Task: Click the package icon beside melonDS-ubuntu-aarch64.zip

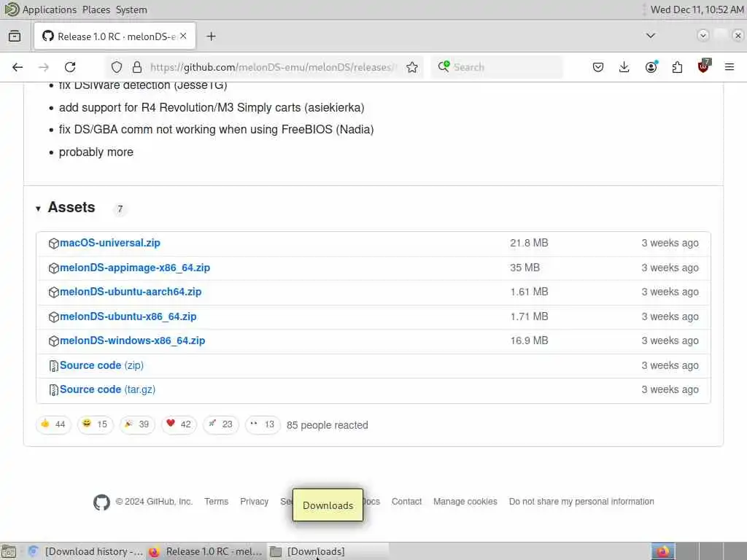Action: [54, 292]
